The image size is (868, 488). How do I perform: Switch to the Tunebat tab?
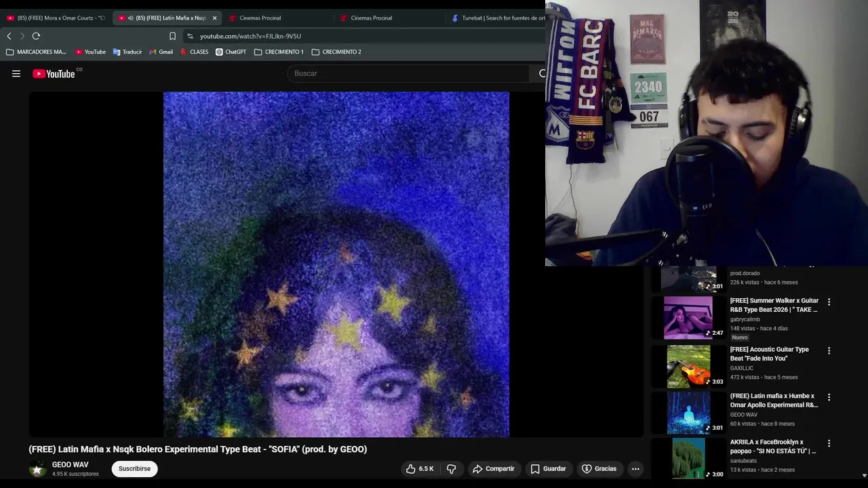pyautogui.click(x=498, y=18)
